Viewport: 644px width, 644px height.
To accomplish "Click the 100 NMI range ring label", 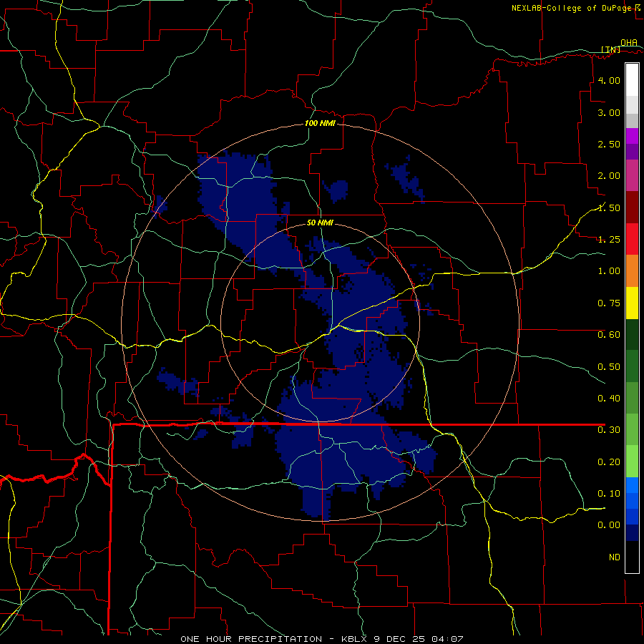I will click(320, 123).
